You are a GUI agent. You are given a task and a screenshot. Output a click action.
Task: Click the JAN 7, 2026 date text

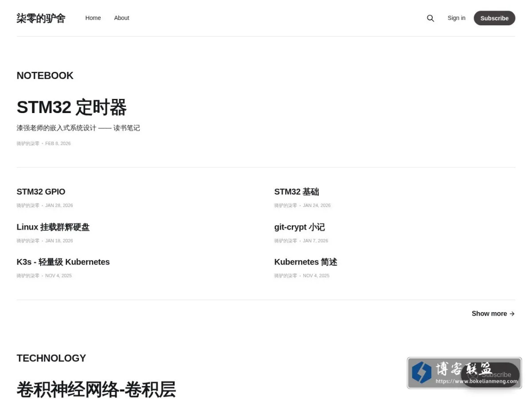coord(315,241)
